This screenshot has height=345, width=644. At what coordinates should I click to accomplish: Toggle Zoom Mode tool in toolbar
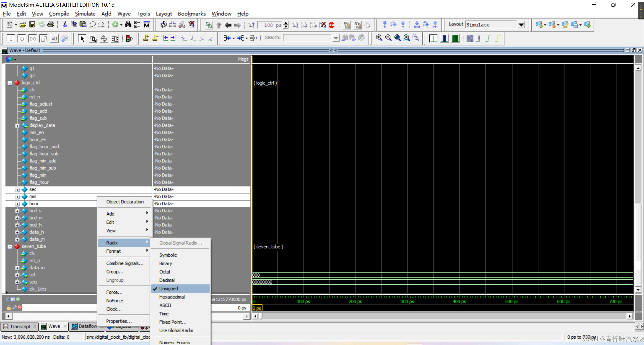point(93,39)
